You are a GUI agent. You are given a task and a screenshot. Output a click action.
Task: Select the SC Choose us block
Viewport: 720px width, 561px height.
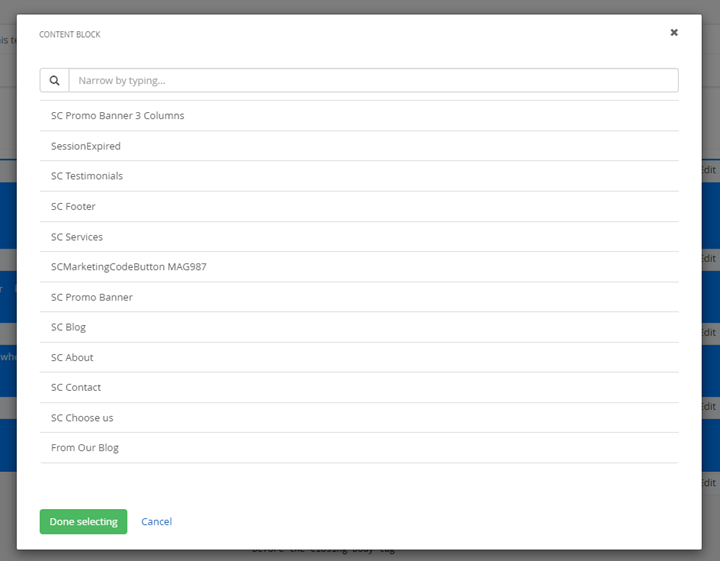tap(82, 418)
